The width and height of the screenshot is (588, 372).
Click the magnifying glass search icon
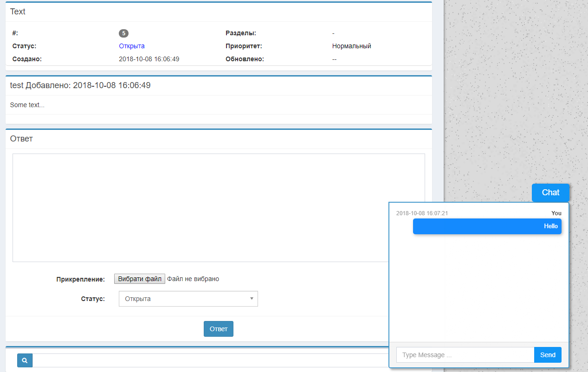25,360
